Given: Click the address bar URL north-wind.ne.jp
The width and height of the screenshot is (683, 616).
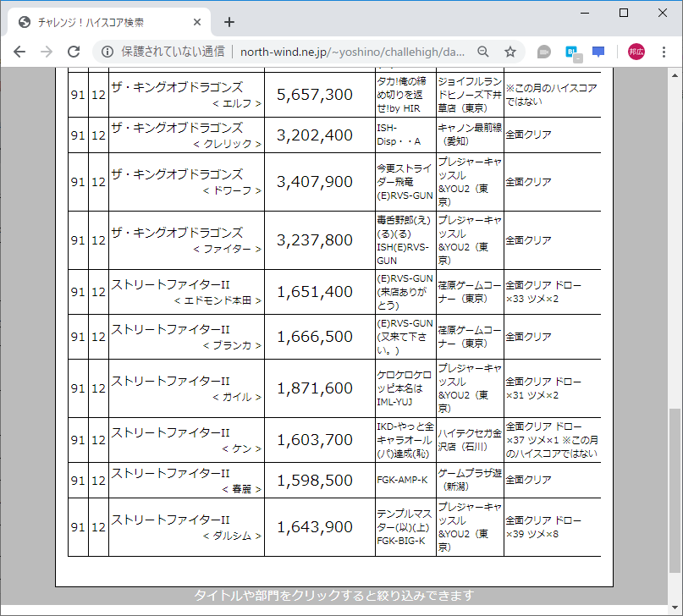Looking at the screenshot, I should [352, 52].
